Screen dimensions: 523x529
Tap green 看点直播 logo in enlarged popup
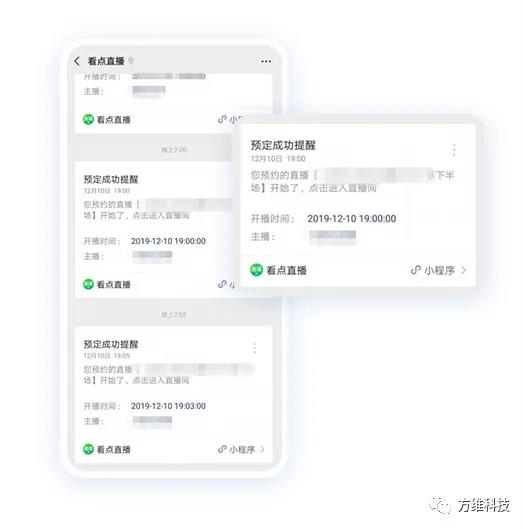pyautogui.click(x=256, y=270)
